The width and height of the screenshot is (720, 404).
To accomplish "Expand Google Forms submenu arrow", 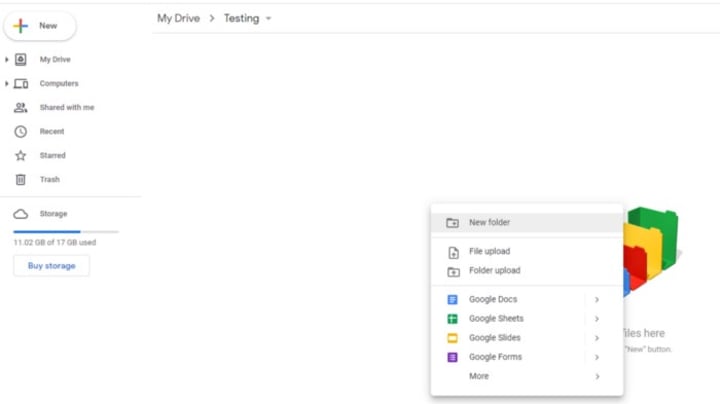I will pyautogui.click(x=597, y=357).
